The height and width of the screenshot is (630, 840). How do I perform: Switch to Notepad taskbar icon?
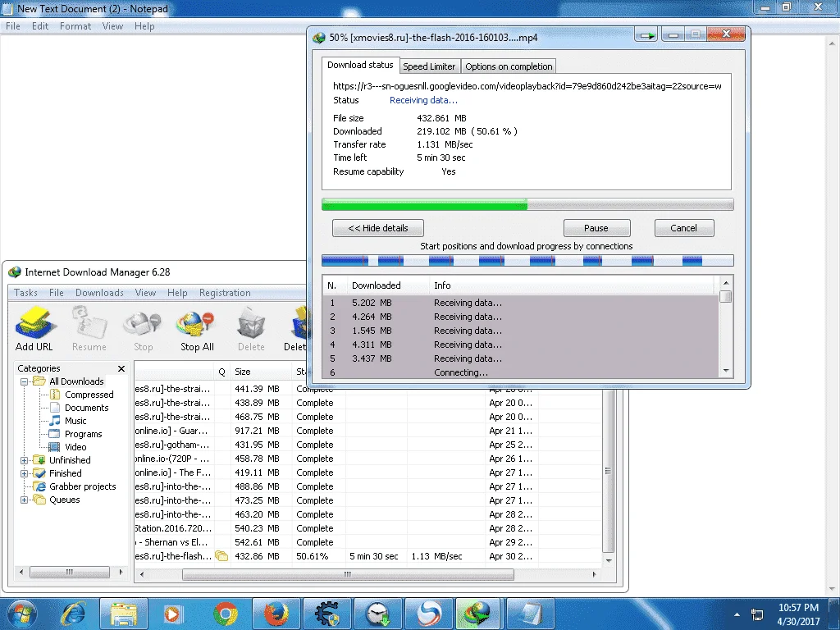click(x=531, y=614)
